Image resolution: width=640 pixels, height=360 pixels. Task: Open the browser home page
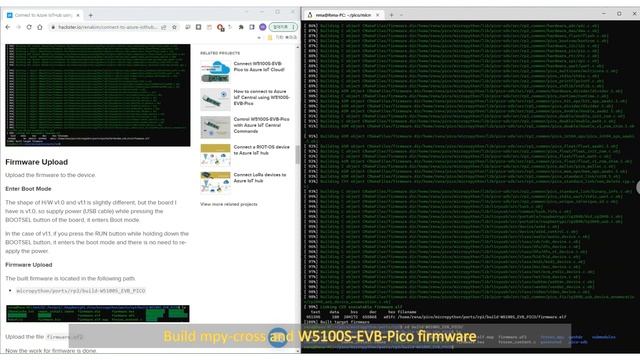pos(40,27)
